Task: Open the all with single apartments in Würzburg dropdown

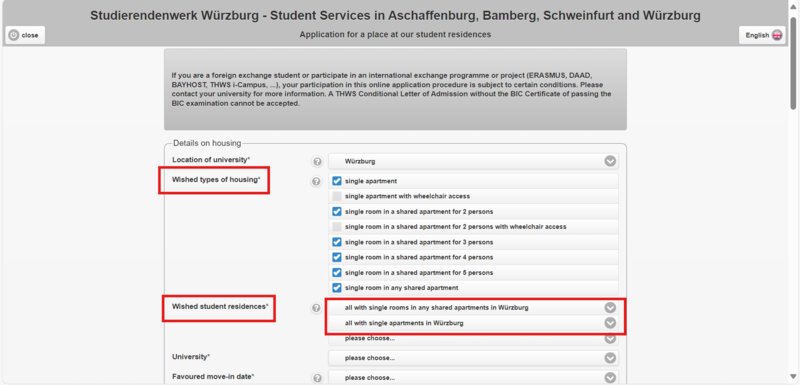Action: (x=473, y=323)
